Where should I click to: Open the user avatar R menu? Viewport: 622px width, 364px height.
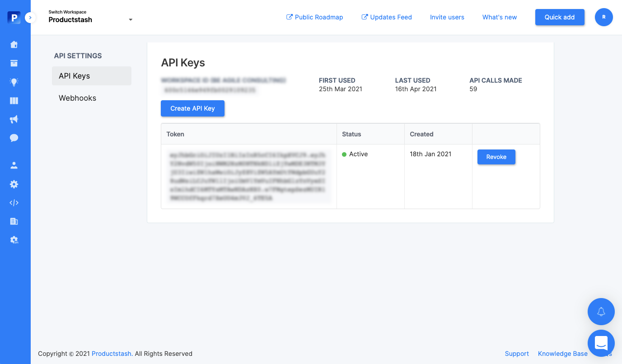point(604,17)
